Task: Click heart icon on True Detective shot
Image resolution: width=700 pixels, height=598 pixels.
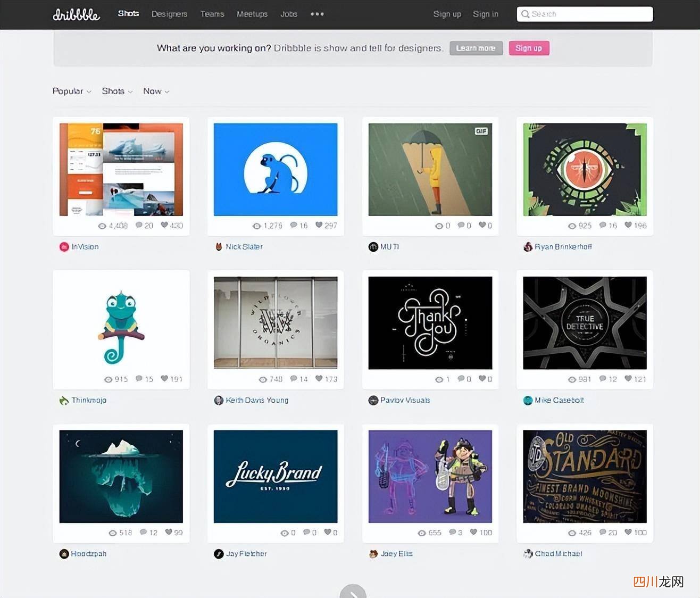Action: pyautogui.click(x=628, y=379)
